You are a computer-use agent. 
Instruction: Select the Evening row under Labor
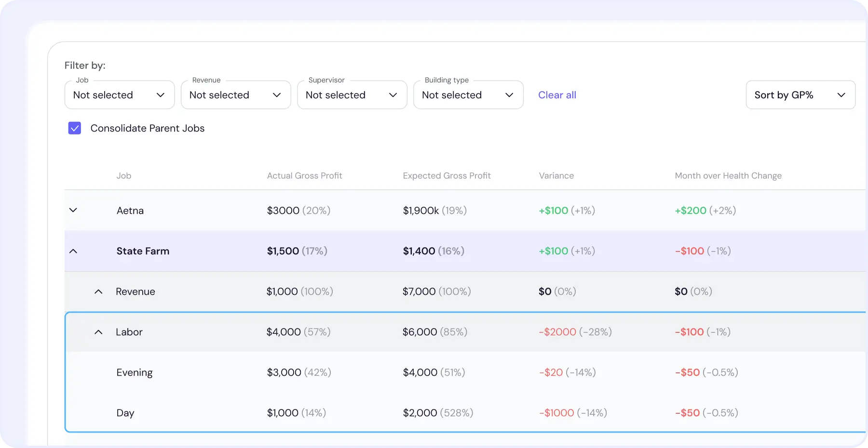click(x=135, y=372)
